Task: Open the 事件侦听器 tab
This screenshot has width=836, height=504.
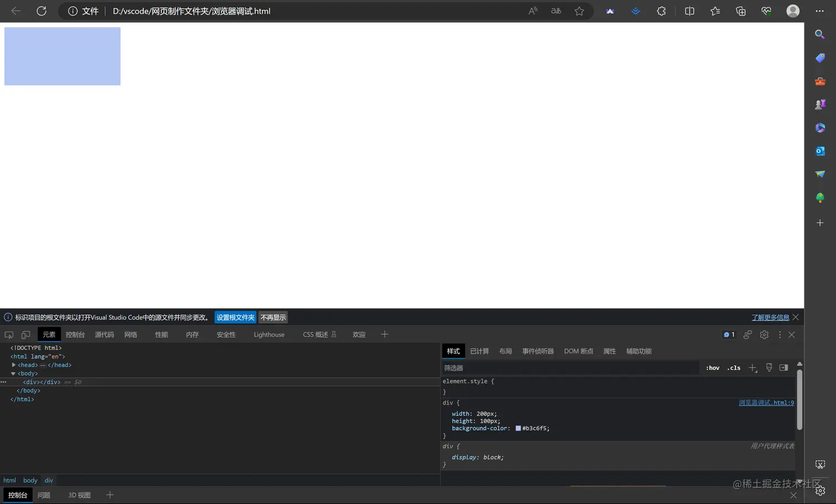Action: pos(538,351)
